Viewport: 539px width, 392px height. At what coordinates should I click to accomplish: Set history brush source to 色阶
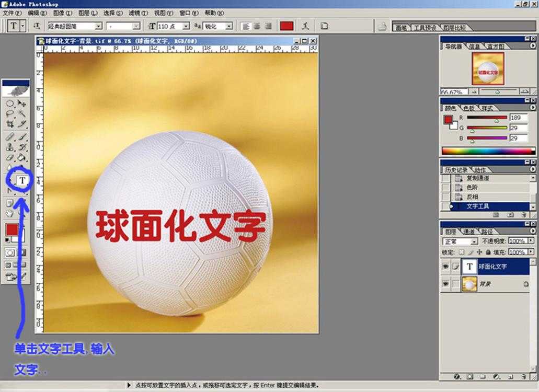coord(446,188)
